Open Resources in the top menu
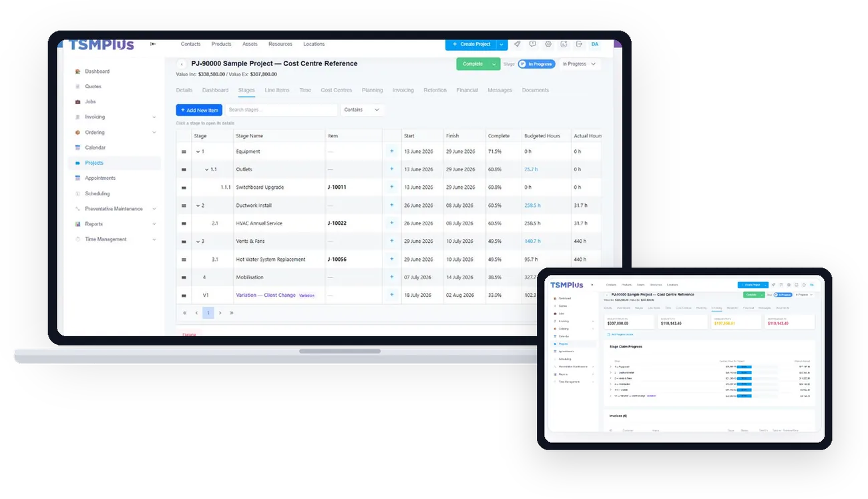 [280, 44]
